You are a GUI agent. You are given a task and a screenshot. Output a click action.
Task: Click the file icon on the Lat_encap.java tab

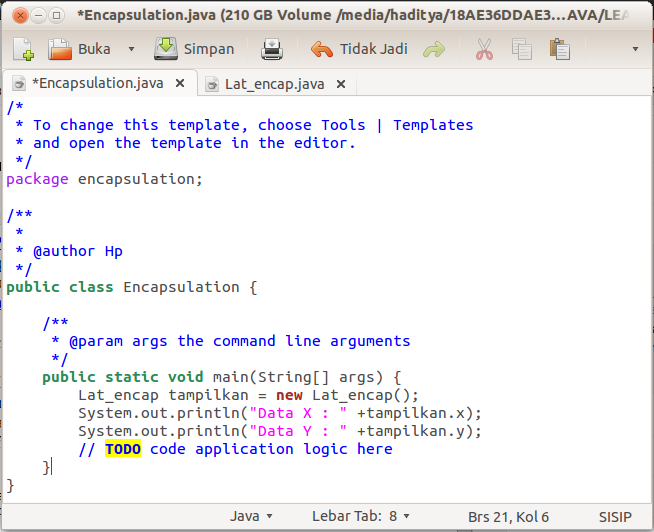(212, 84)
